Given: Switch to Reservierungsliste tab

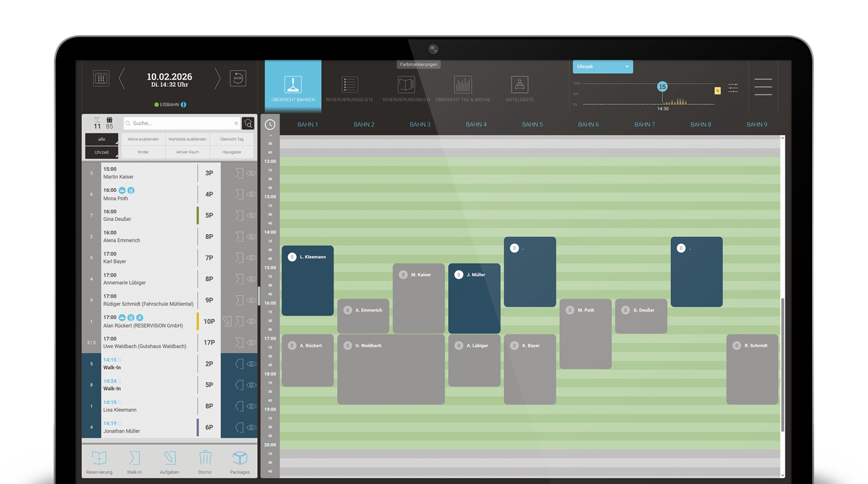Looking at the screenshot, I should [350, 88].
